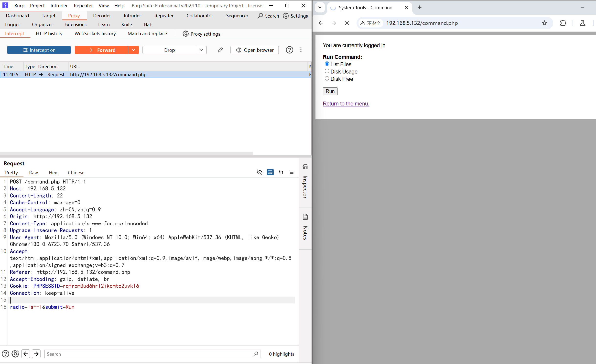Select the Disk Usage radio option

pos(327,71)
